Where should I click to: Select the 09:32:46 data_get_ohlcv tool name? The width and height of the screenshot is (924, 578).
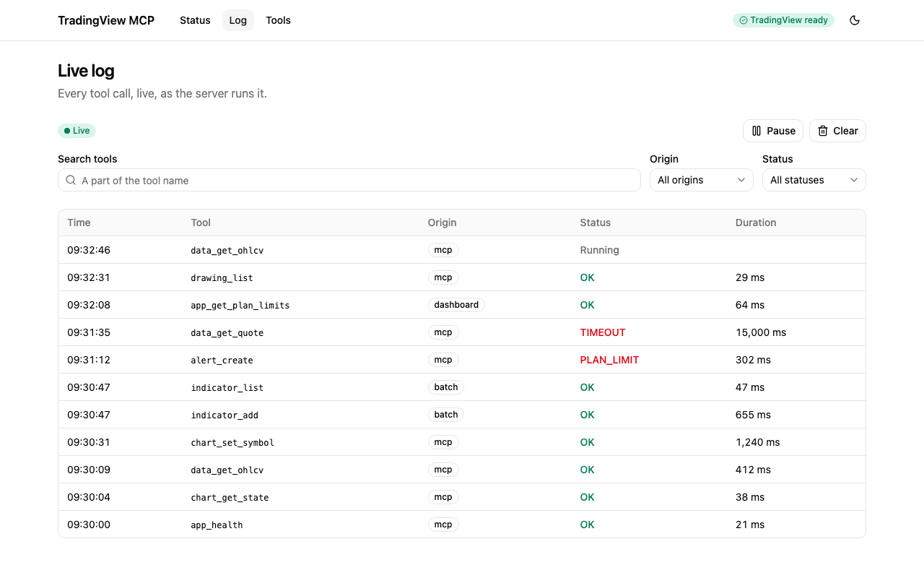[x=227, y=251]
